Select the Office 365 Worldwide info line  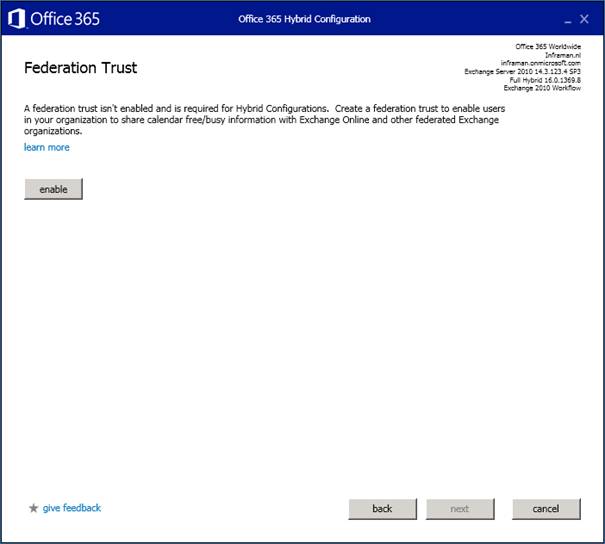click(547, 46)
